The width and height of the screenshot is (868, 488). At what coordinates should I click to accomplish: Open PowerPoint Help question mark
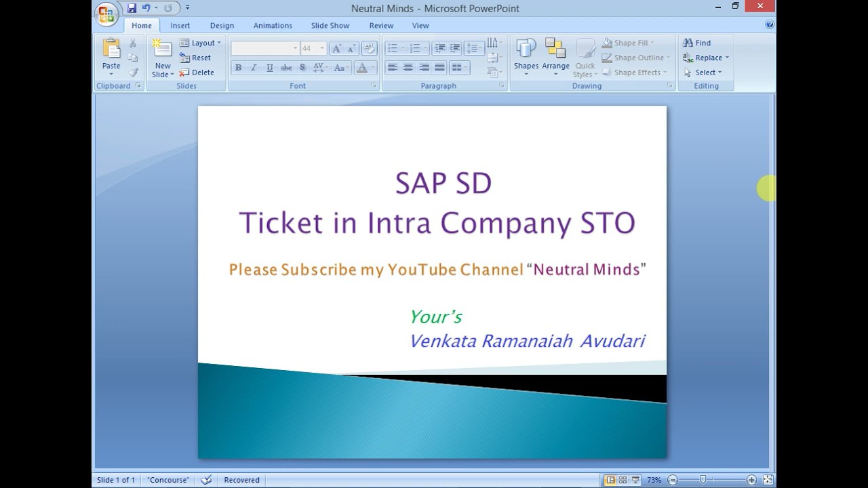pos(769,24)
